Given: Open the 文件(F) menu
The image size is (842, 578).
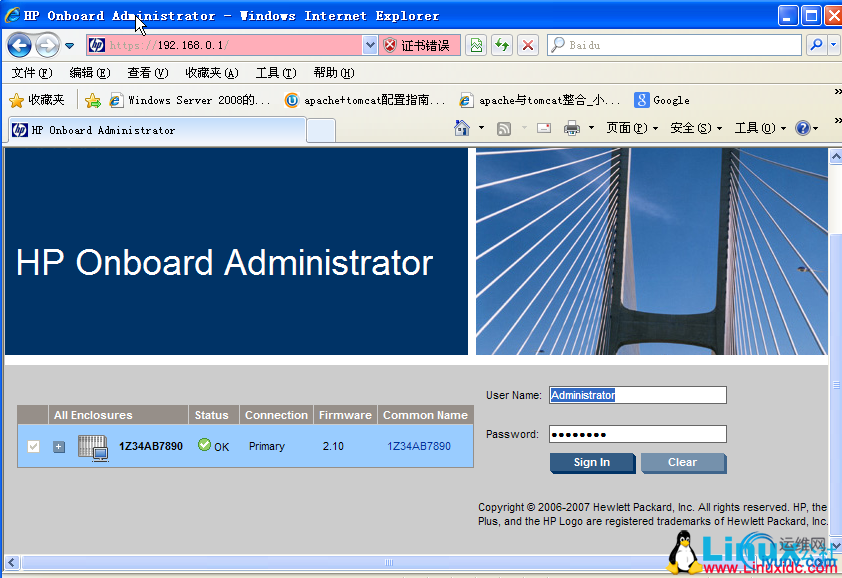Looking at the screenshot, I should [x=32, y=73].
